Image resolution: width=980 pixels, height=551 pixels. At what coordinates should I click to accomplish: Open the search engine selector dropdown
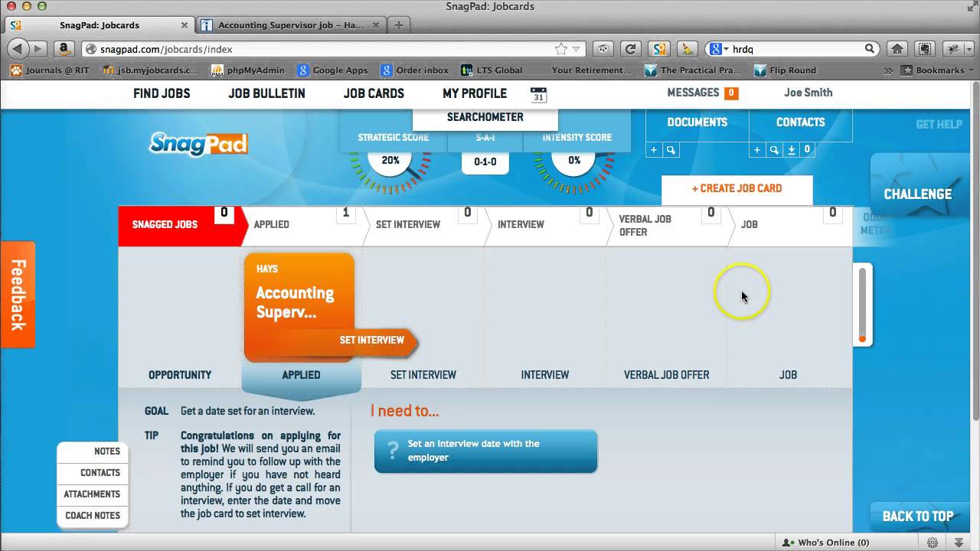[x=719, y=49]
